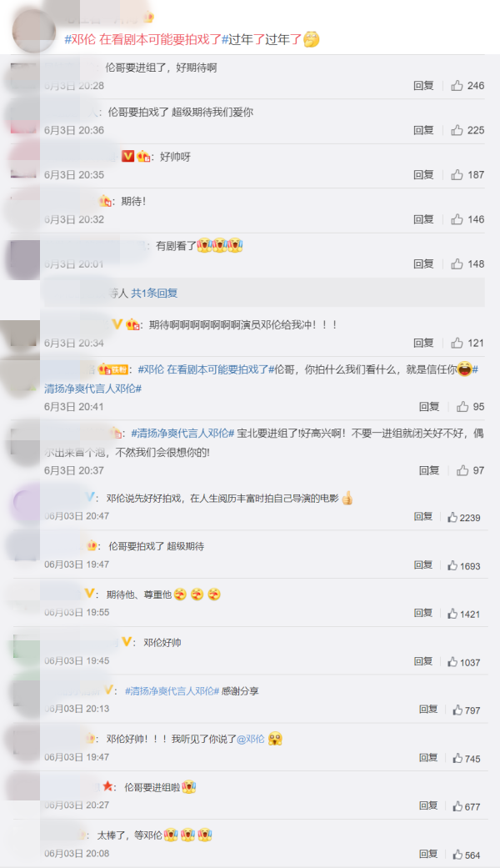Tap thumbs-up beside 2239 likes
Screen dimensions: 500x868
click(452, 517)
